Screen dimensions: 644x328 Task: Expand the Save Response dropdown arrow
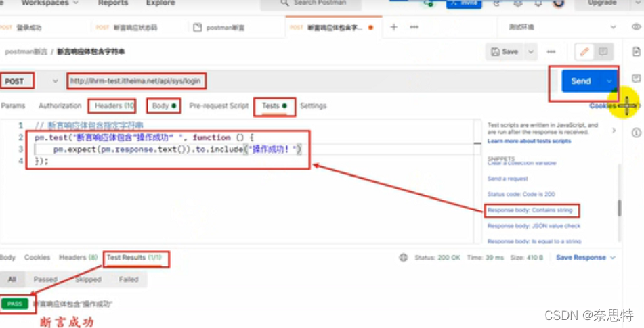click(613, 258)
